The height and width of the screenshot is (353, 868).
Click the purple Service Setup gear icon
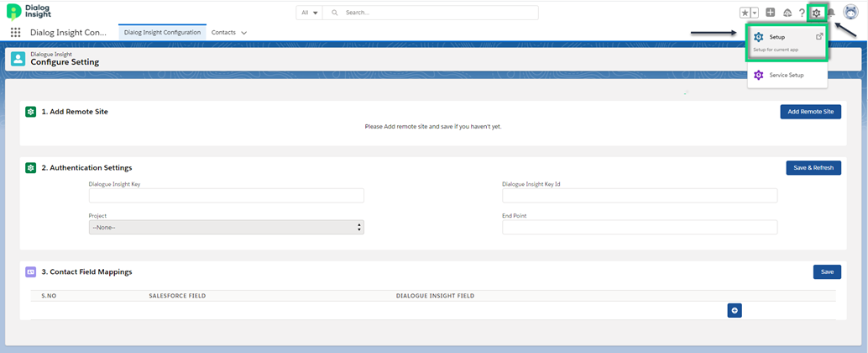click(758, 75)
